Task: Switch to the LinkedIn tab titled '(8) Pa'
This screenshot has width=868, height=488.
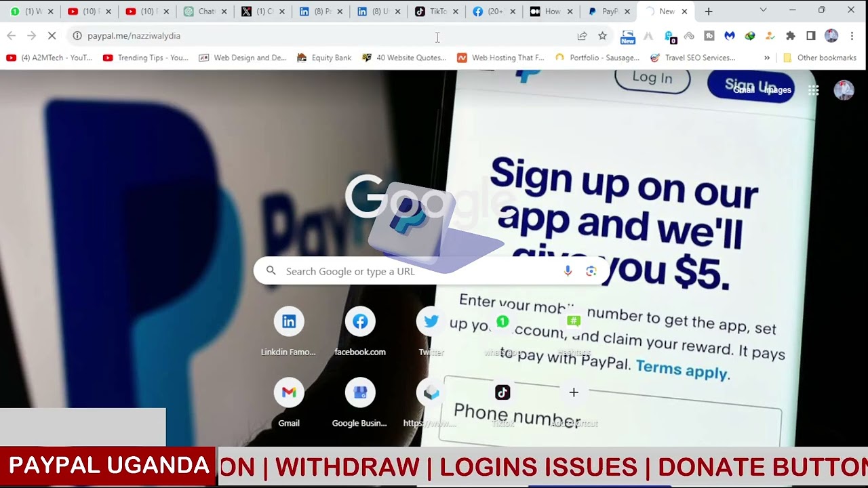Action: click(x=321, y=12)
